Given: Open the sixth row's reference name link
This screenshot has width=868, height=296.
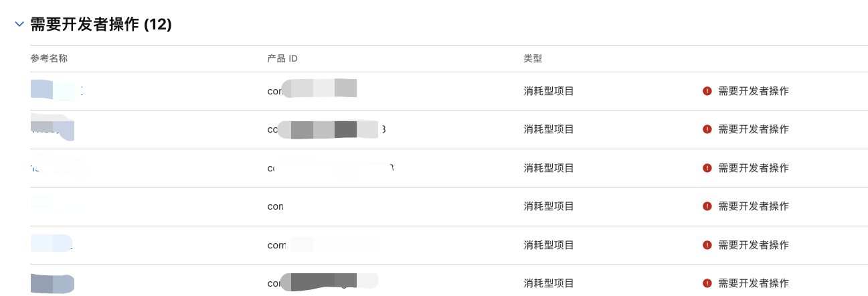Looking at the screenshot, I should 52,283.
